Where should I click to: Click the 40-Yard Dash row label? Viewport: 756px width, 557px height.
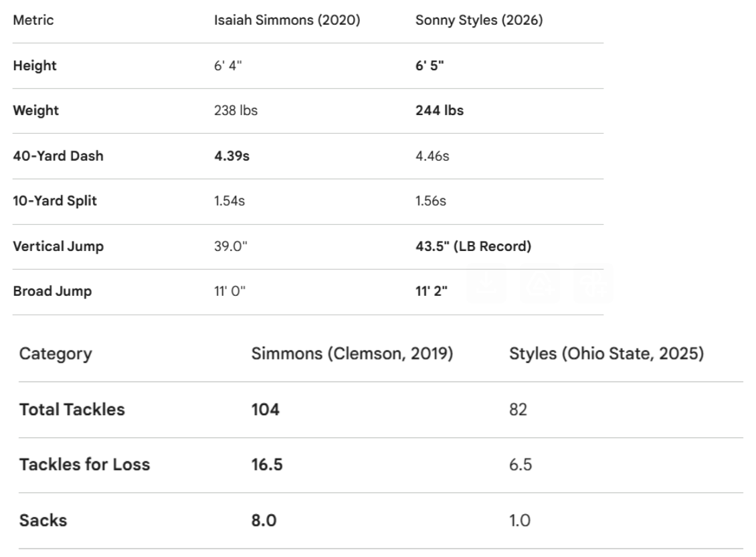click(58, 156)
